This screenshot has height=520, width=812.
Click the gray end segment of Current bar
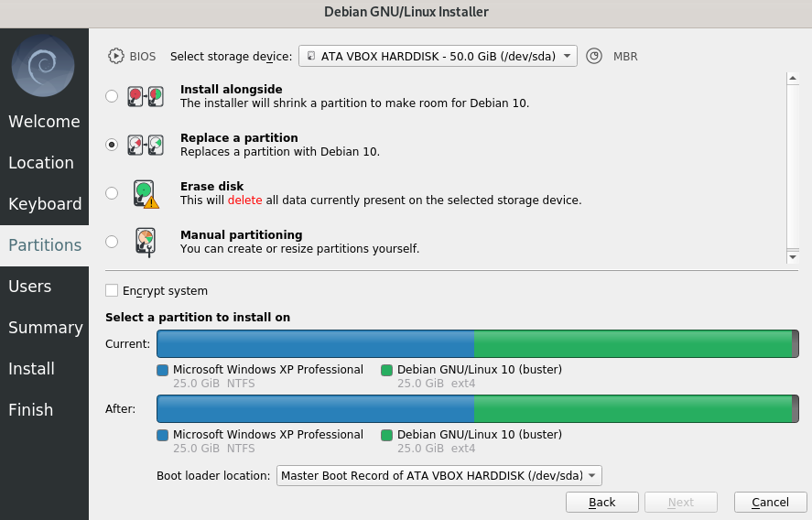(795, 344)
